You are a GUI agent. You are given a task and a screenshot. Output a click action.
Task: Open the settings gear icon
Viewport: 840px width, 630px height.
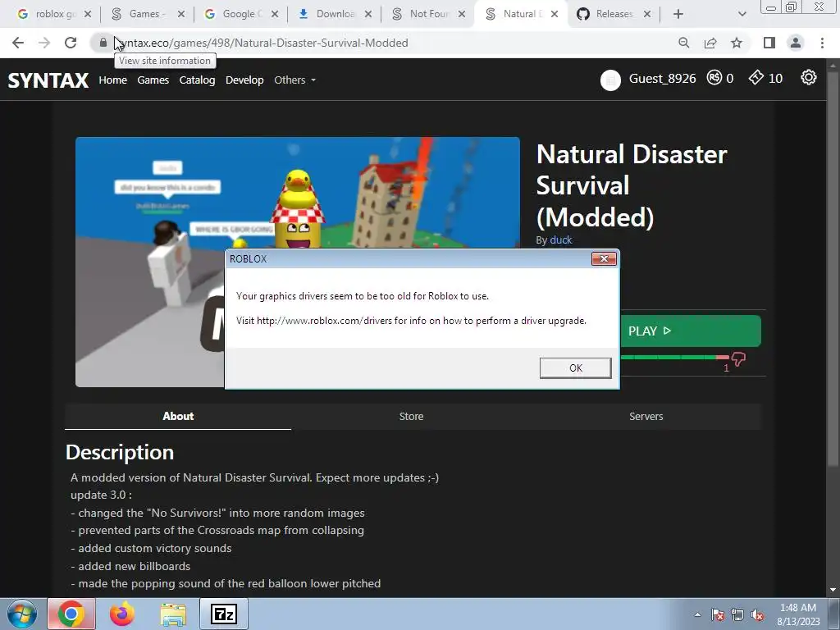pos(808,78)
